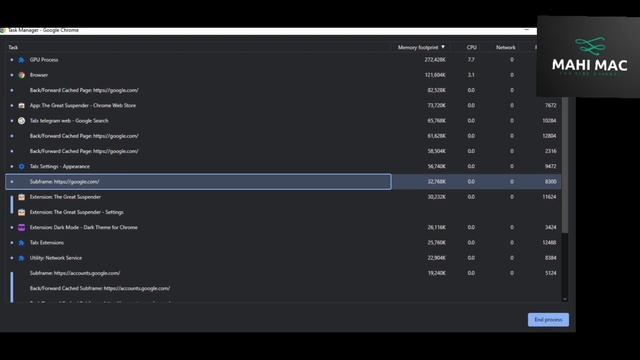Screen dimensions: 640x360
Task: Select the cached page row using 61,628K
Action: click(x=283, y=136)
